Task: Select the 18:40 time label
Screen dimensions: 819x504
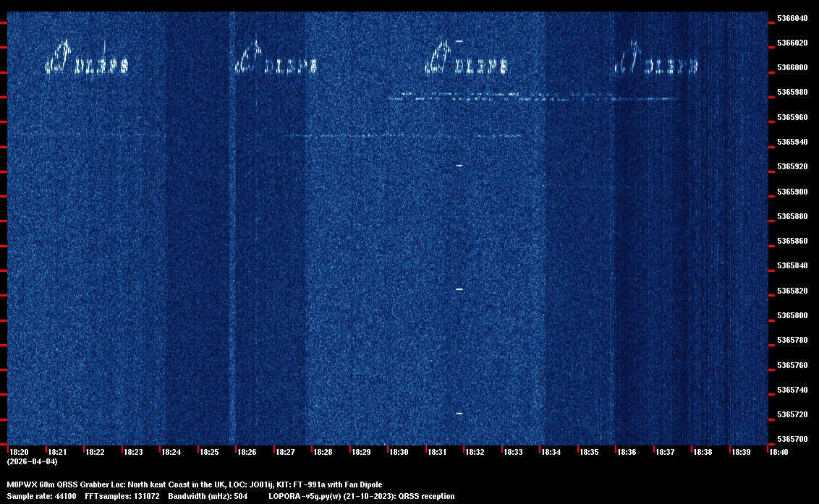Action: [x=778, y=452]
